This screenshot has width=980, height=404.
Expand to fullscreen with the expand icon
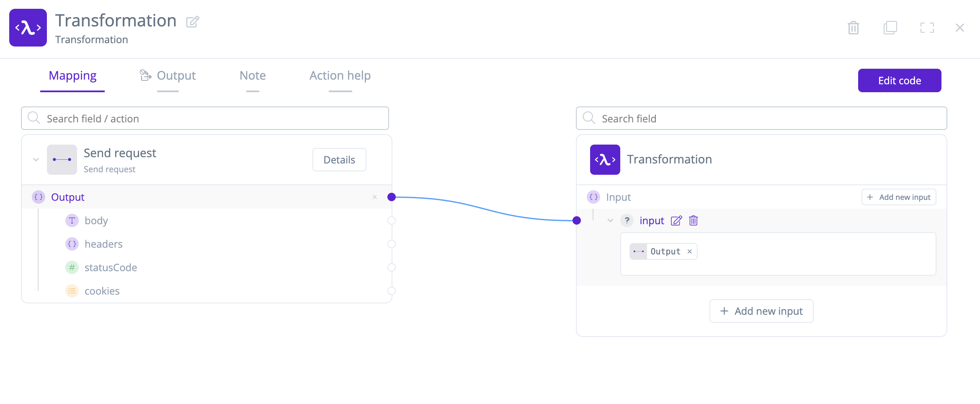tap(927, 27)
